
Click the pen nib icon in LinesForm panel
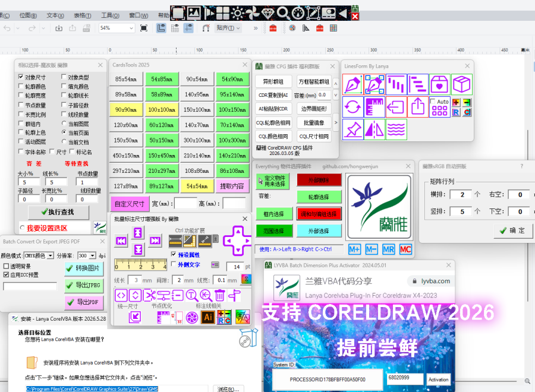pos(353,84)
